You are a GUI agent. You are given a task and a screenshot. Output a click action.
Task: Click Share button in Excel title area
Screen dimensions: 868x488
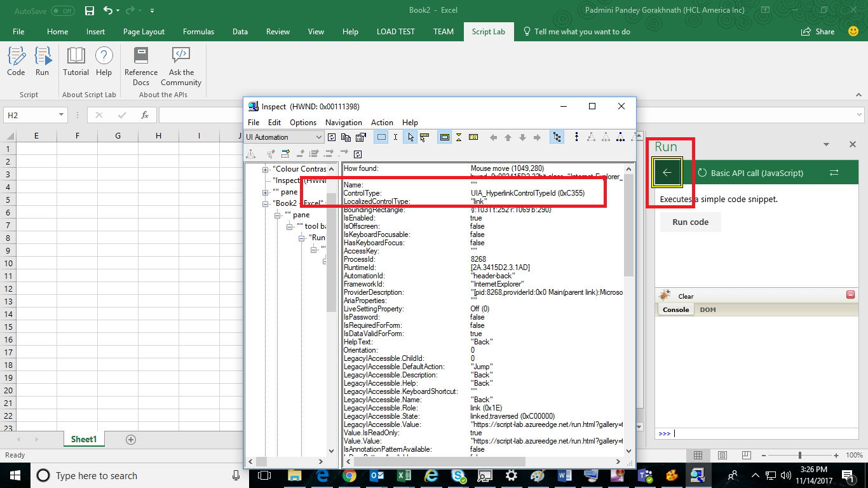818,31
